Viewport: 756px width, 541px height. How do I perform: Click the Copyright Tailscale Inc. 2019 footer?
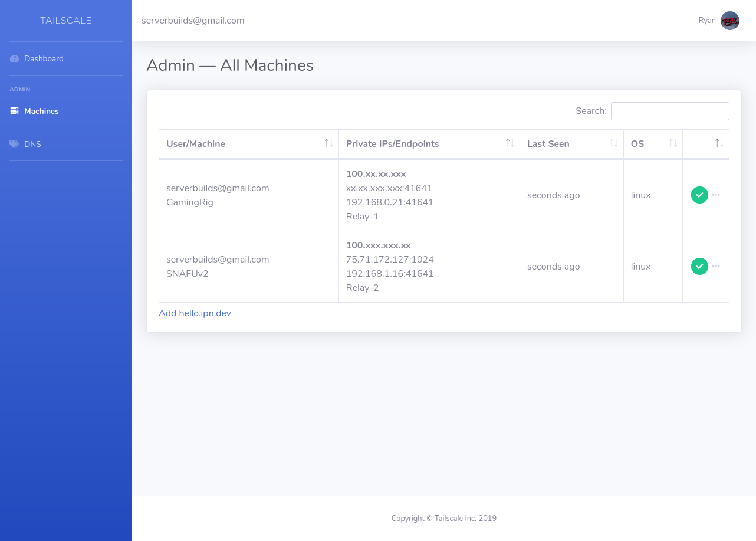point(444,519)
